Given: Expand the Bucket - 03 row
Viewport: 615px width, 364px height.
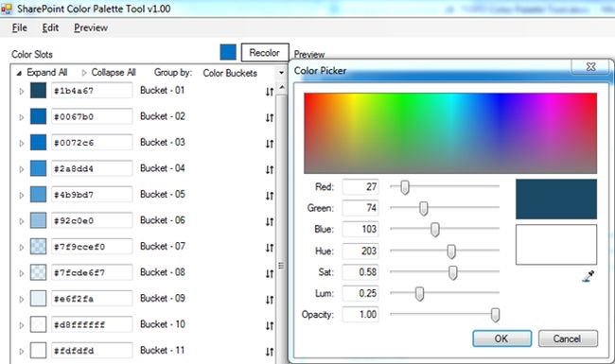Looking at the screenshot, I should 22,144.
